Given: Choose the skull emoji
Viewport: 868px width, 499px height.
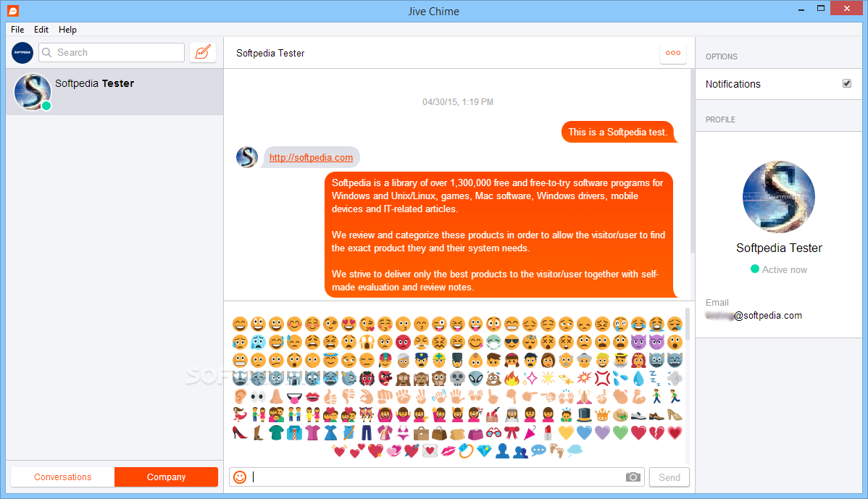Looking at the screenshot, I should click(457, 378).
